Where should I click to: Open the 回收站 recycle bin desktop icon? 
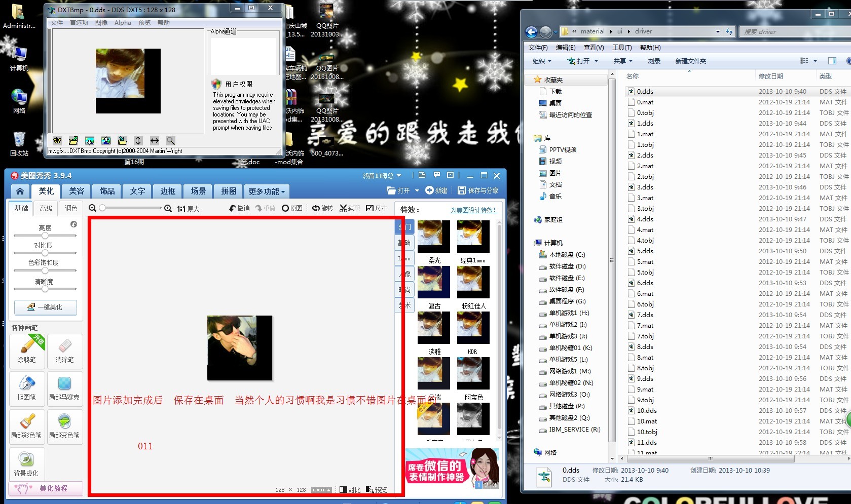click(x=19, y=144)
